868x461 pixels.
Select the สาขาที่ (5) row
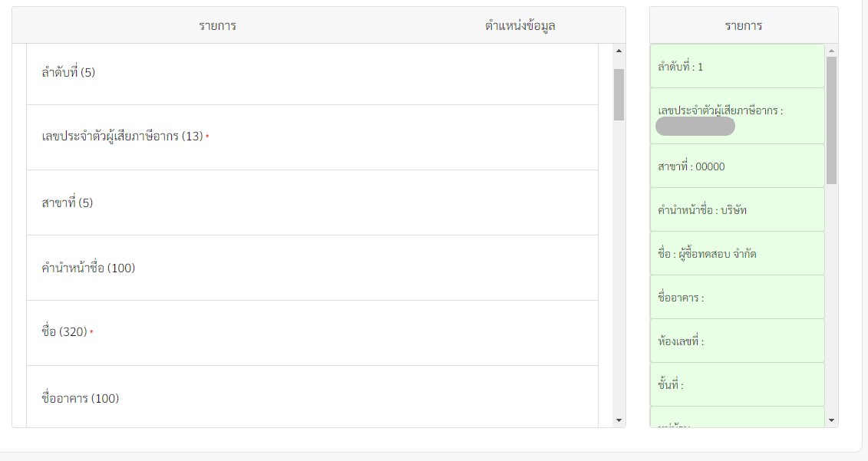[x=312, y=203]
